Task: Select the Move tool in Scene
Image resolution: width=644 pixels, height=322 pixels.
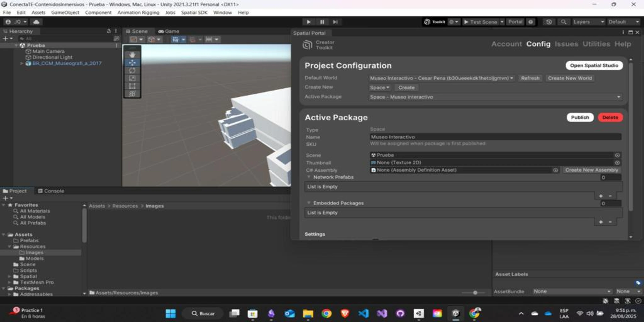Action: point(132,63)
